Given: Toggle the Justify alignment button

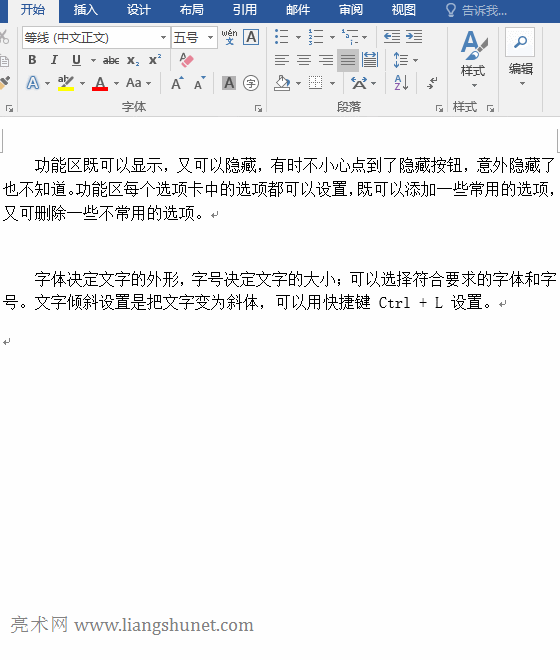Looking at the screenshot, I should (x=348, y=60).
